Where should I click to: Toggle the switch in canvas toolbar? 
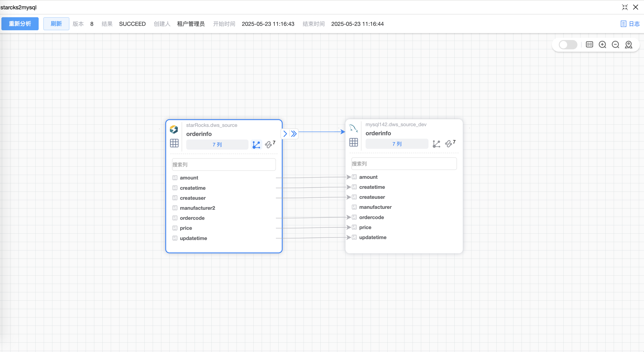click(568, 45)
